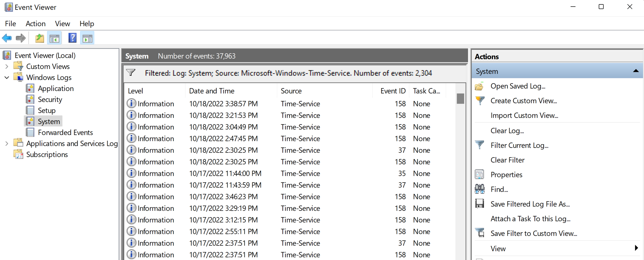The image size is (644, 260).
Task: Click the grayed Forward navigation arrow
Action: click(21, 38)
